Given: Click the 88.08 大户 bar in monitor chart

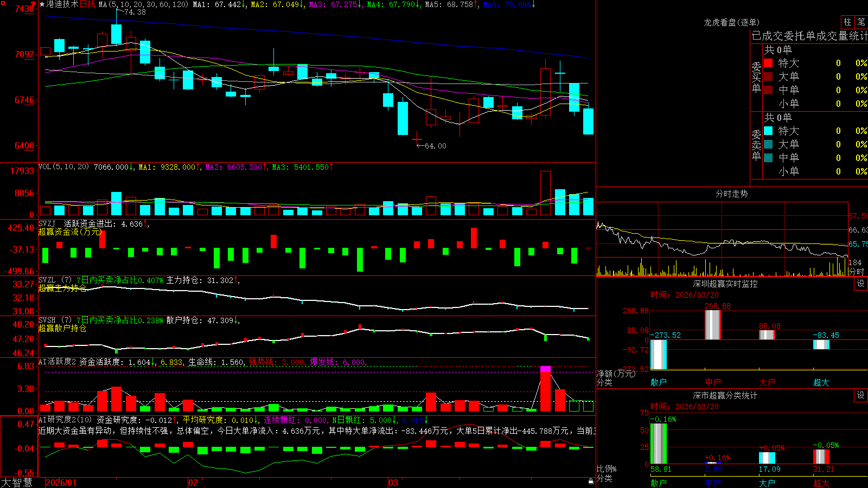Looking at the screenshot, I should coord(767,335).
